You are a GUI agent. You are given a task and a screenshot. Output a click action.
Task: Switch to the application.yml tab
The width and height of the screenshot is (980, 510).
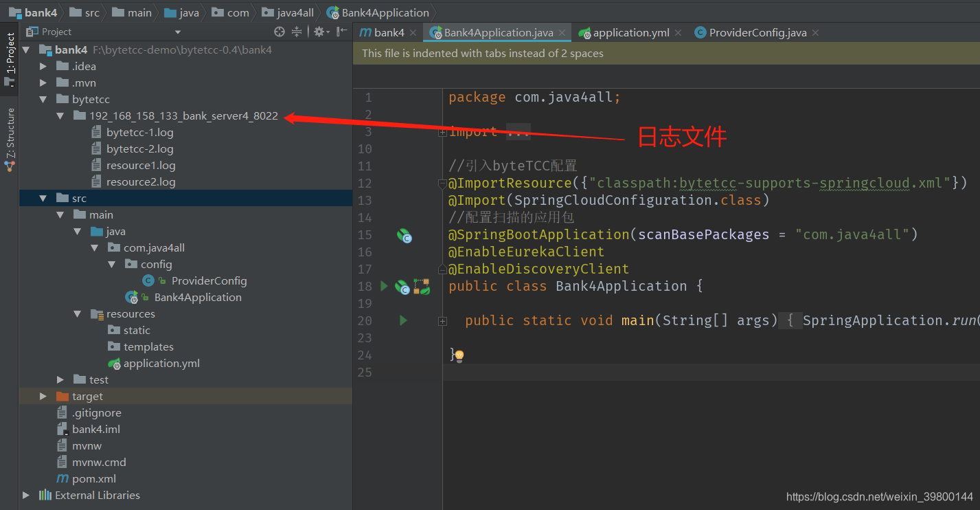[x=630, y=32]
